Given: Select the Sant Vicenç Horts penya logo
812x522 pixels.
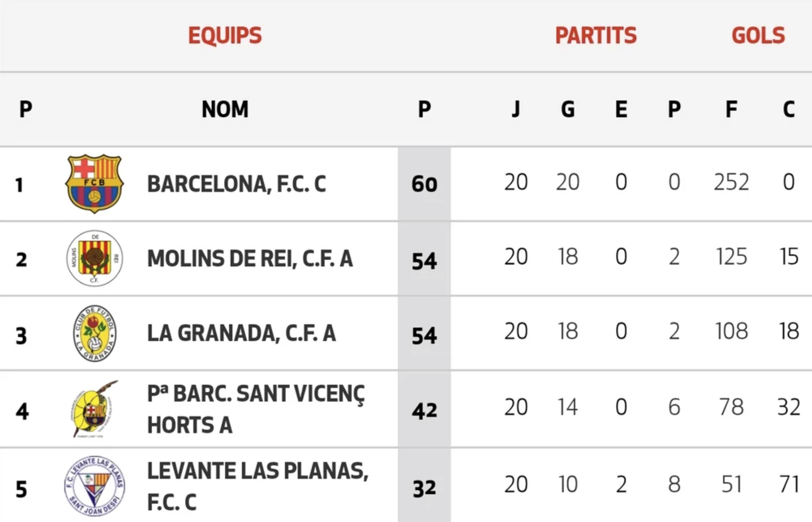Looking at the screenshot, I should [94, 409].
